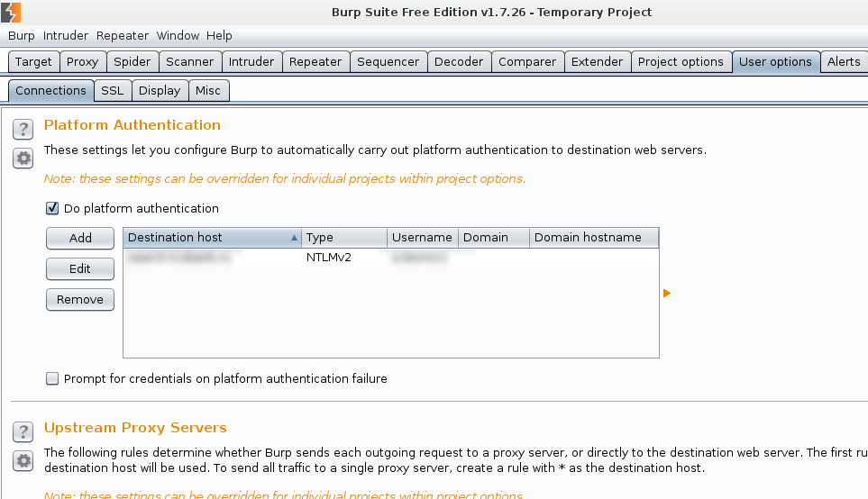Select the Connections sub-tab
This screenshot has height=499, width=868.
[51, 91]
